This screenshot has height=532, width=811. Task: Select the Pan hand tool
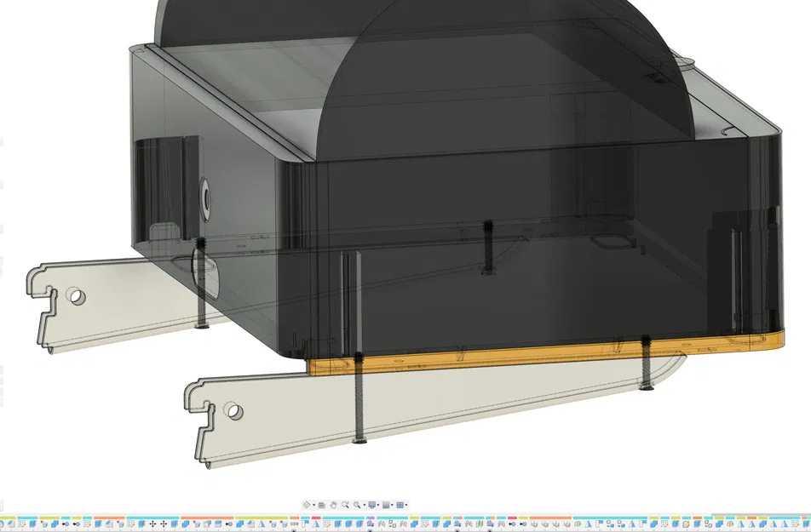point(334,505)
